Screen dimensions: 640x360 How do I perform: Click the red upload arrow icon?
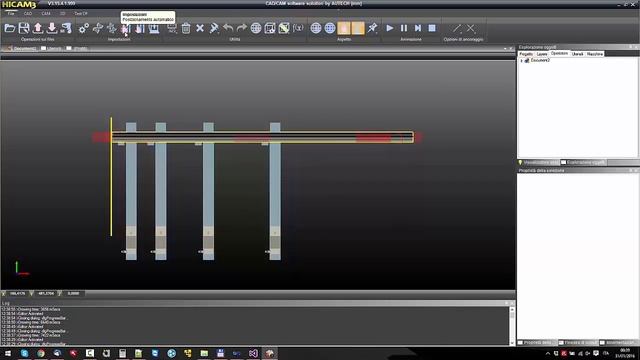38,28
